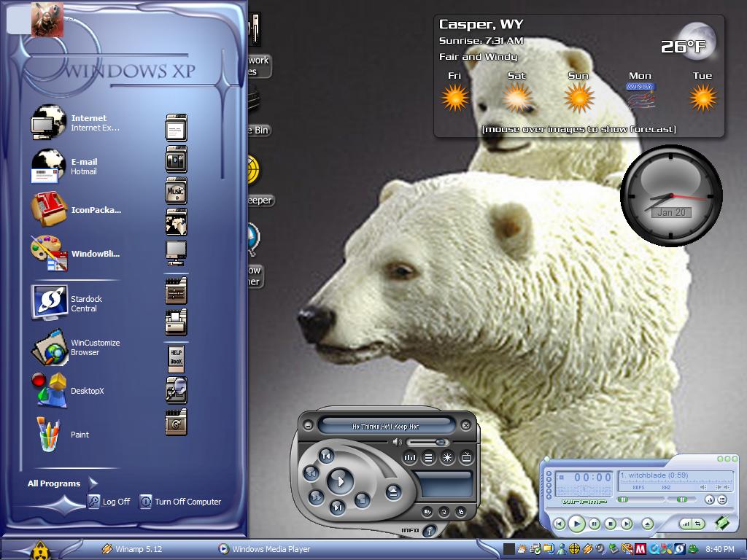Image resolution: width=747 pixels, height=560 pixels.
Task: Click rewind on the gray media player
Action: pyautogui.click(x=311, y=472)
